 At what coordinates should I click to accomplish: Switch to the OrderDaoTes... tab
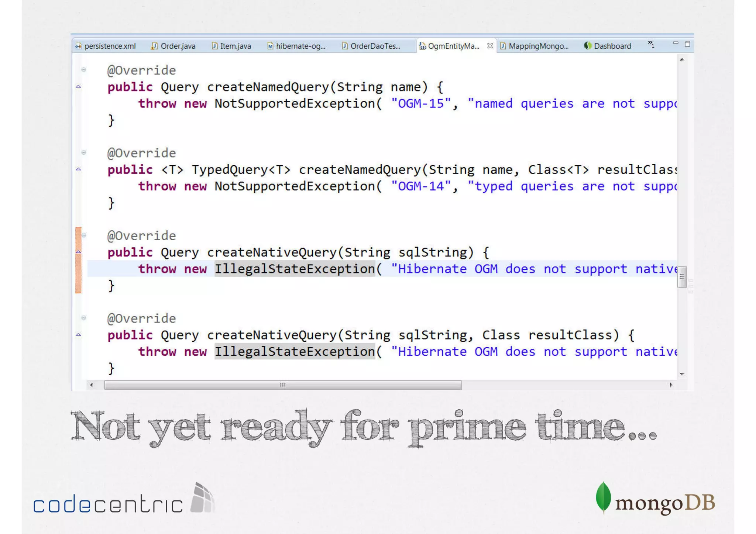(x=372, y=46)
